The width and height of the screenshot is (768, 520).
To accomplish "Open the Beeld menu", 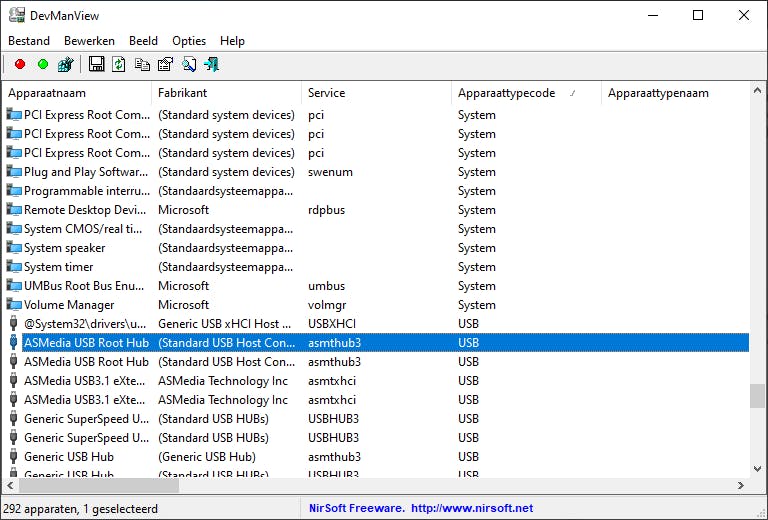I will pos(143,41).
